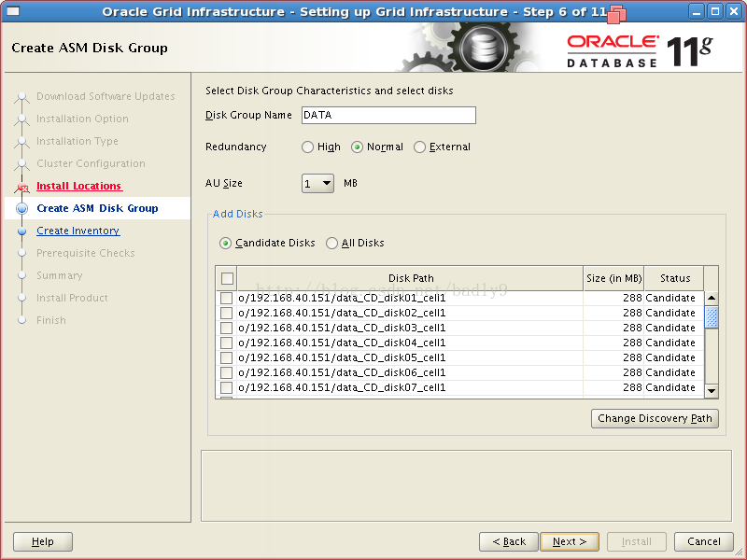Open the Create Inventory step link
Viewport: 747px width, 560px height.
(78, 231)
